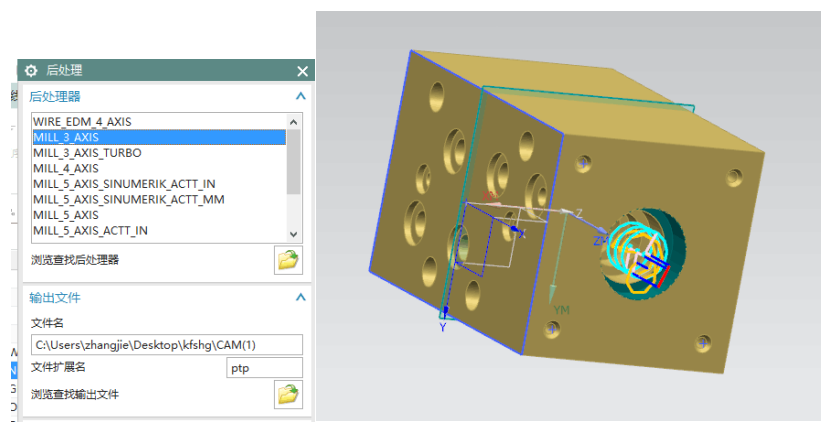Screen dimensions: 825x424
Task: Collapse the 后处理器 section
Action: (x=300, y=97)
